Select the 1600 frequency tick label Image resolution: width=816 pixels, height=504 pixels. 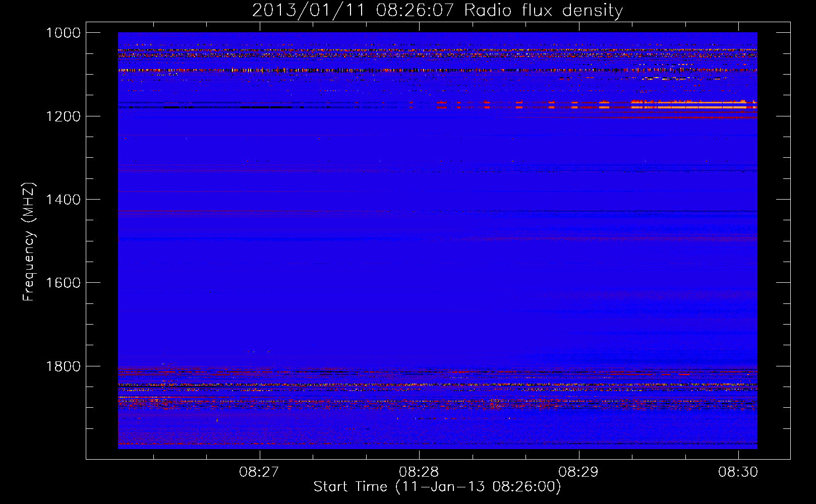tap(63, 283)
